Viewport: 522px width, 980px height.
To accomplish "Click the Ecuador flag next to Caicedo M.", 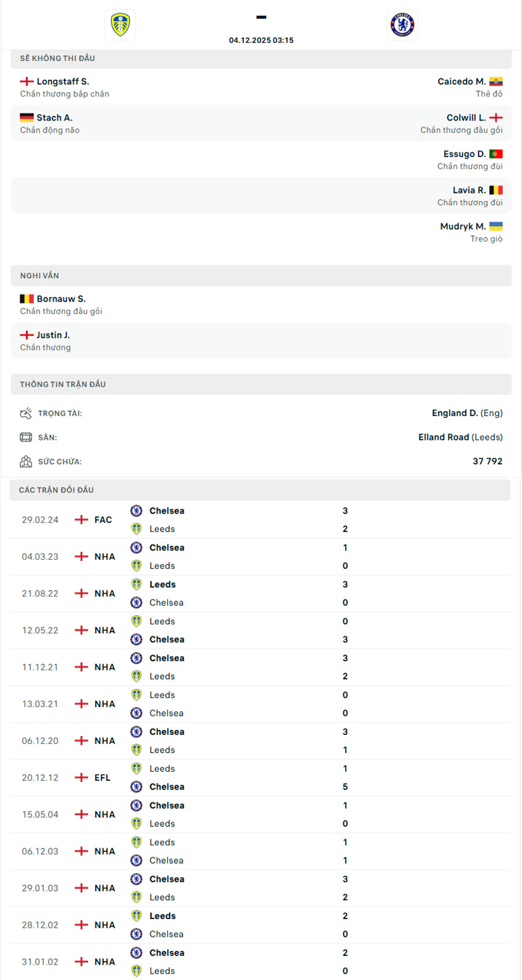I will (496, 82).
